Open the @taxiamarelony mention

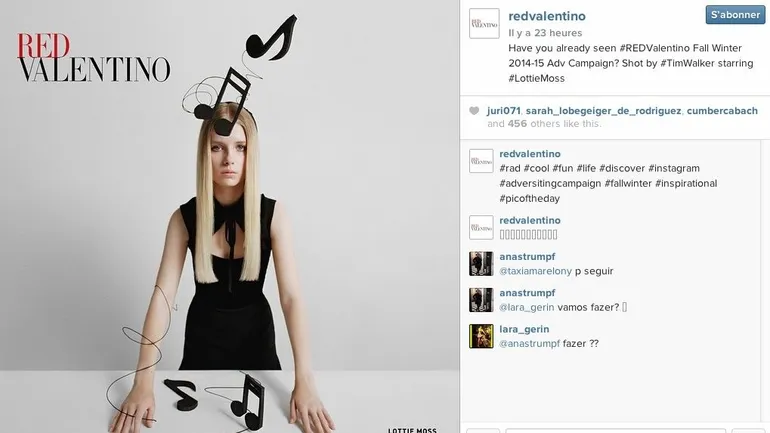coord(536,271)
